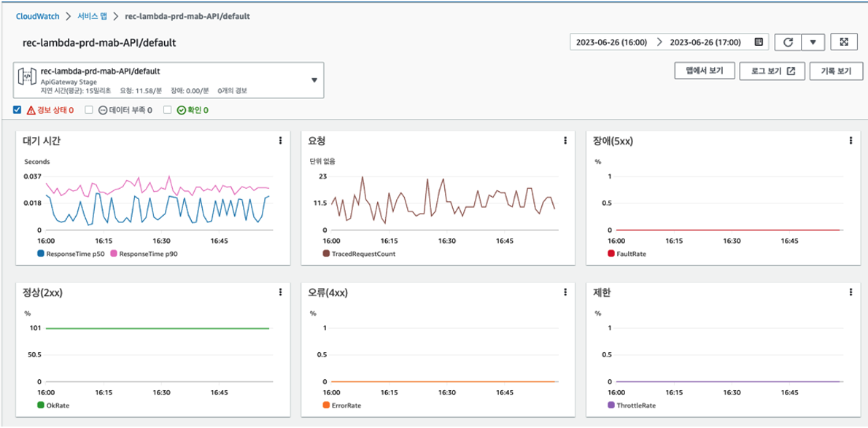The width and height of the screenshot is (868, 428).
Task: Refresh the dashboard with the reload icon
Action: [x=787, y=42]
